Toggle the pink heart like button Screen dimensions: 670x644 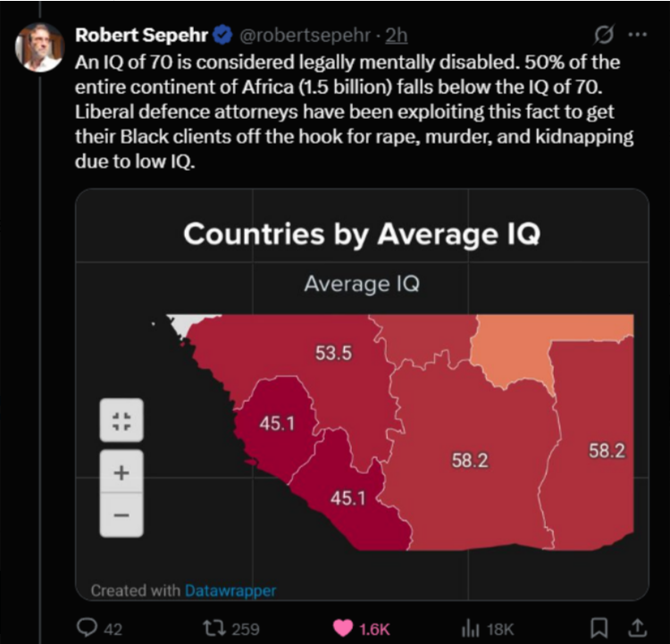coord(343,629)
